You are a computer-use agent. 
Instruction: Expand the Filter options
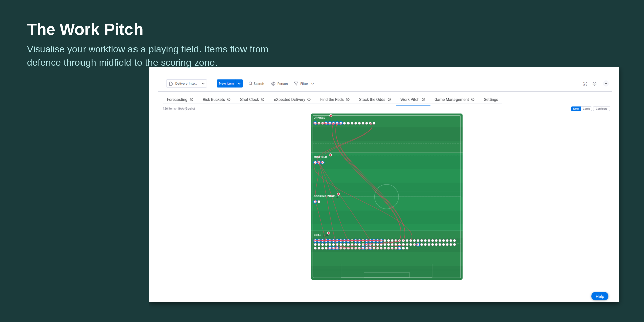(304, 84)
